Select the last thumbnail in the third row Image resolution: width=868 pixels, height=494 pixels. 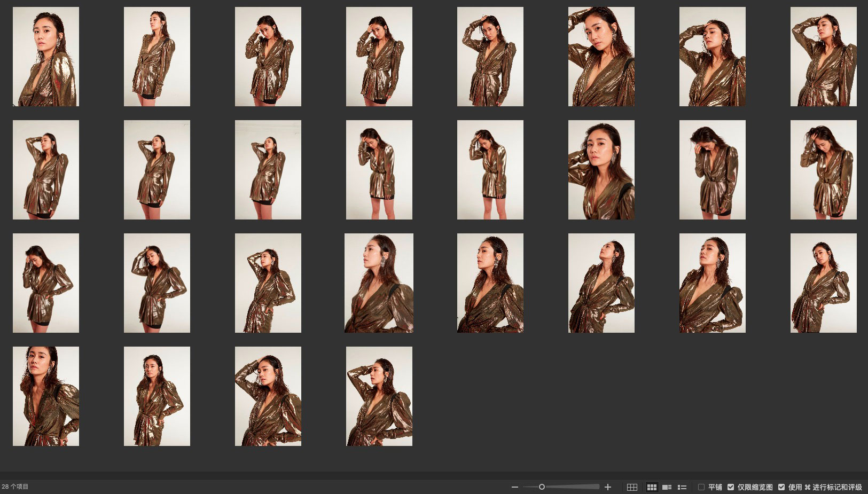[x=823, y=283]
